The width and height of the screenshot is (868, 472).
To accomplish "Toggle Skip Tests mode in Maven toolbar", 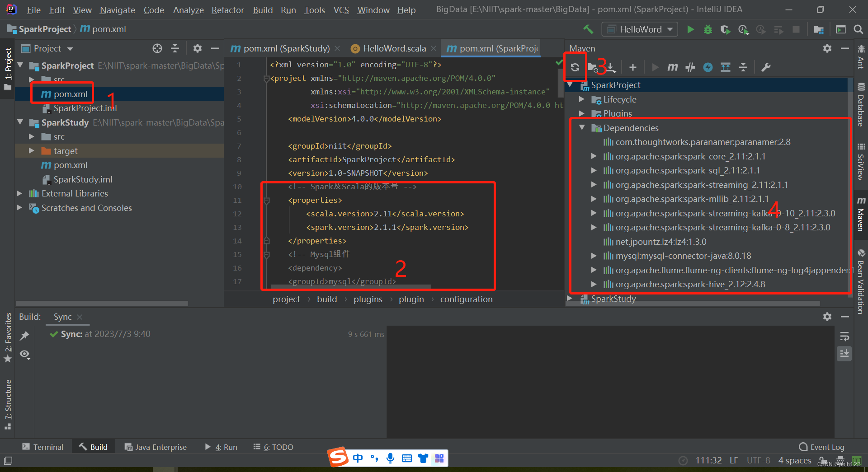I will click(708, 67).
